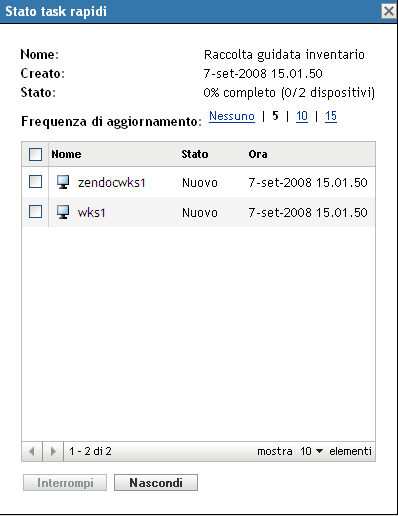Set refresh rate to 15

click(x=331, y=116)
